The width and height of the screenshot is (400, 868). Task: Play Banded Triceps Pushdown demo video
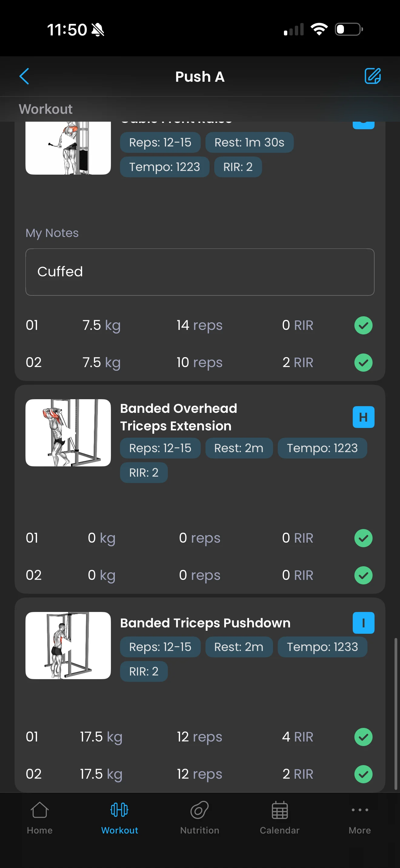tap(68, 645)
